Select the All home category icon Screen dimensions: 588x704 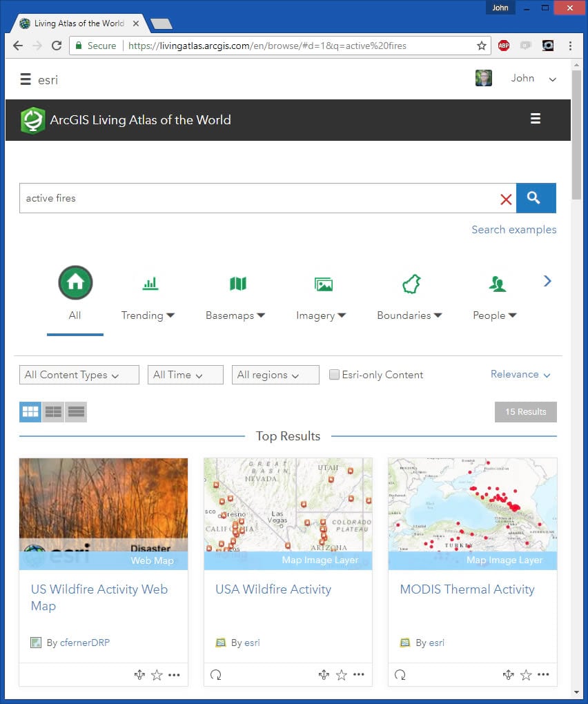point(75,282)
